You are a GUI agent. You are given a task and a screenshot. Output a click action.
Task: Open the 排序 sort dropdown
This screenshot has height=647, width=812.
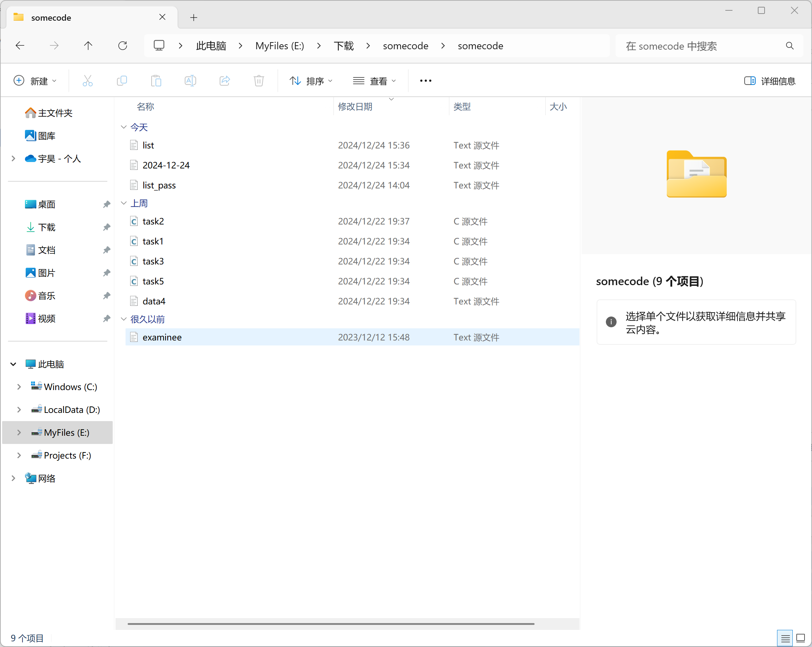[x=311, y=81]
